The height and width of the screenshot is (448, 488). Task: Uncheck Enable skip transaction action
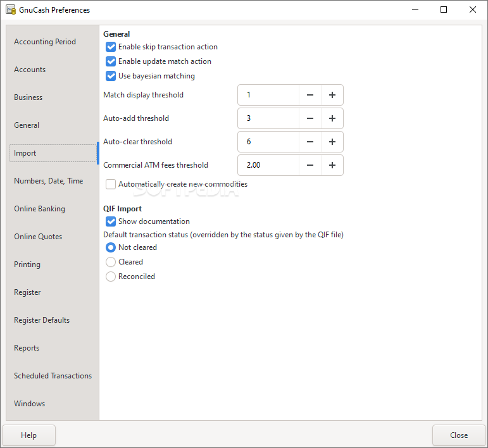111,47
